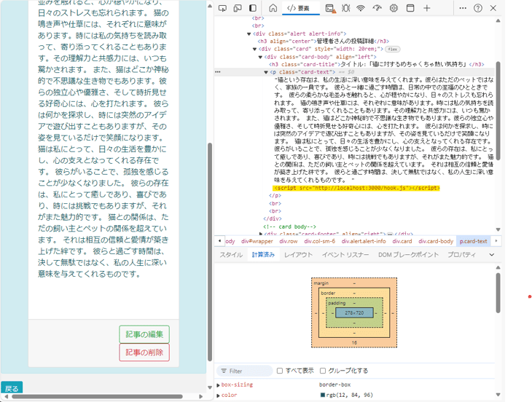Open the Memory chip icon
Image resolution: width=532 pixels, height=402 pixels.
tap(394, 8)
